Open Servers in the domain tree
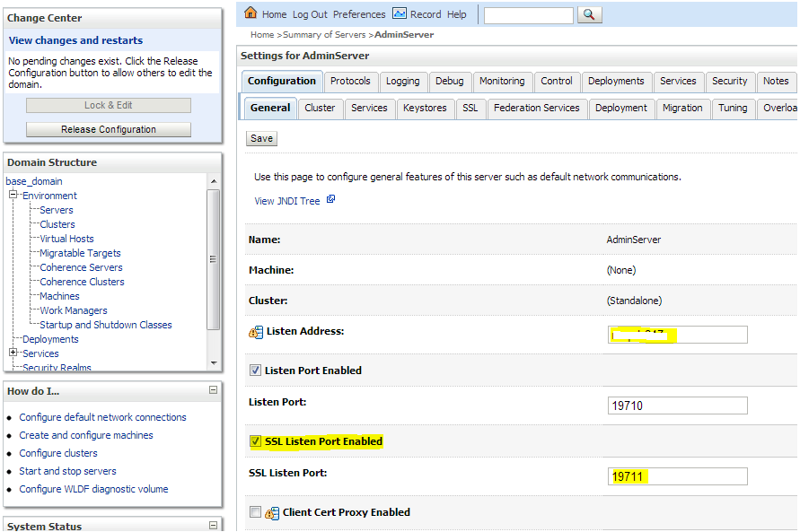The width and height of the screenshot is (800, 532). click(57, 210)
